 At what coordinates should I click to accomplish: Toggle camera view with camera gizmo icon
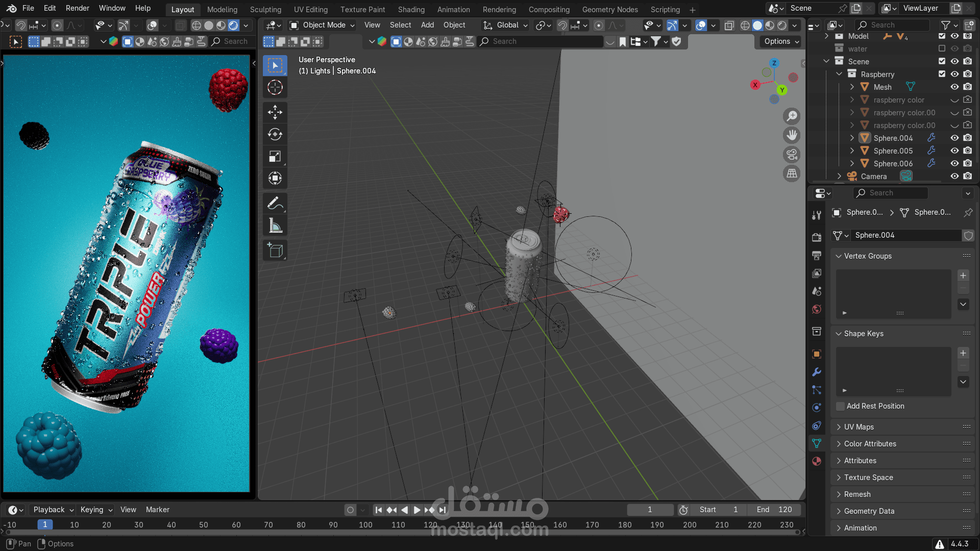coord(792,155)
